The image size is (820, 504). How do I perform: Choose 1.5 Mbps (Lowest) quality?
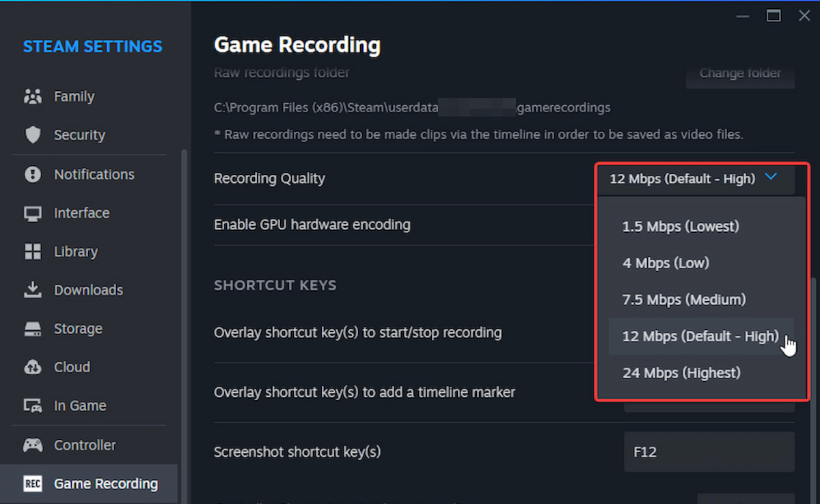tap(680, 226)
